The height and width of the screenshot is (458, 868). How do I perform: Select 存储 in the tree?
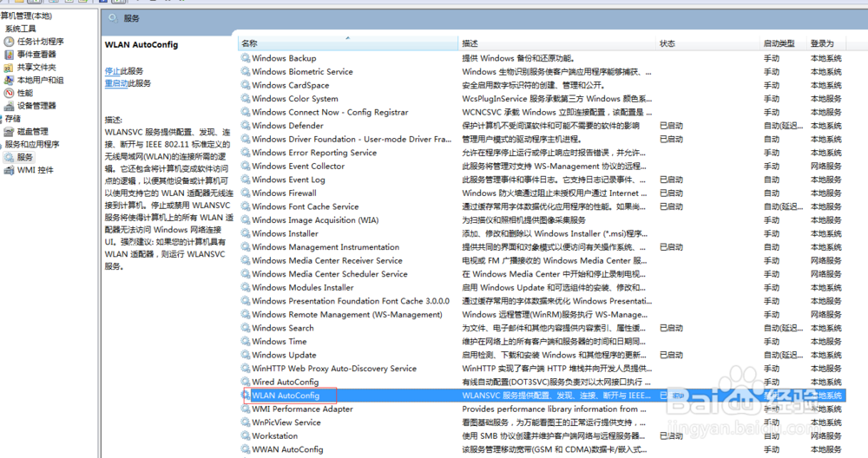13,118
